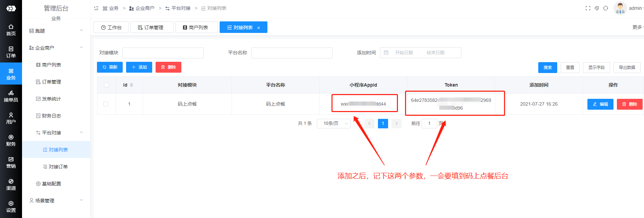Open 对接订单 in side menu
The image size is (644, 218).
56,166
